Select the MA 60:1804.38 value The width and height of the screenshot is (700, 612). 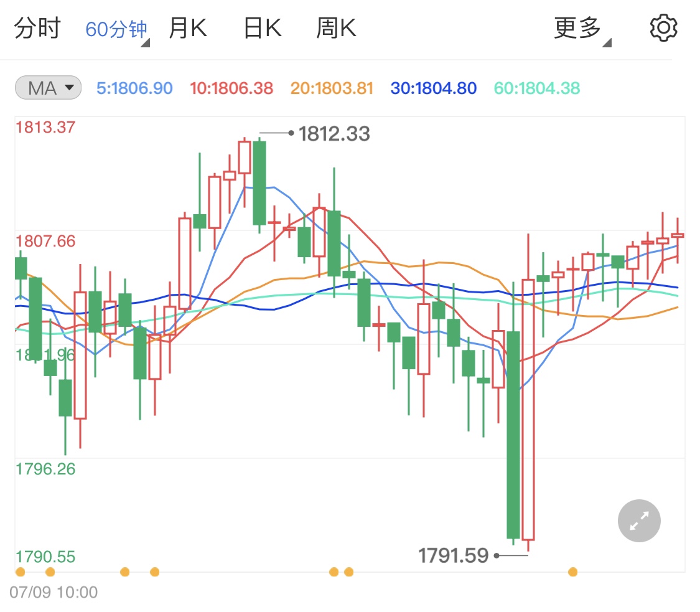click(536, 88)
